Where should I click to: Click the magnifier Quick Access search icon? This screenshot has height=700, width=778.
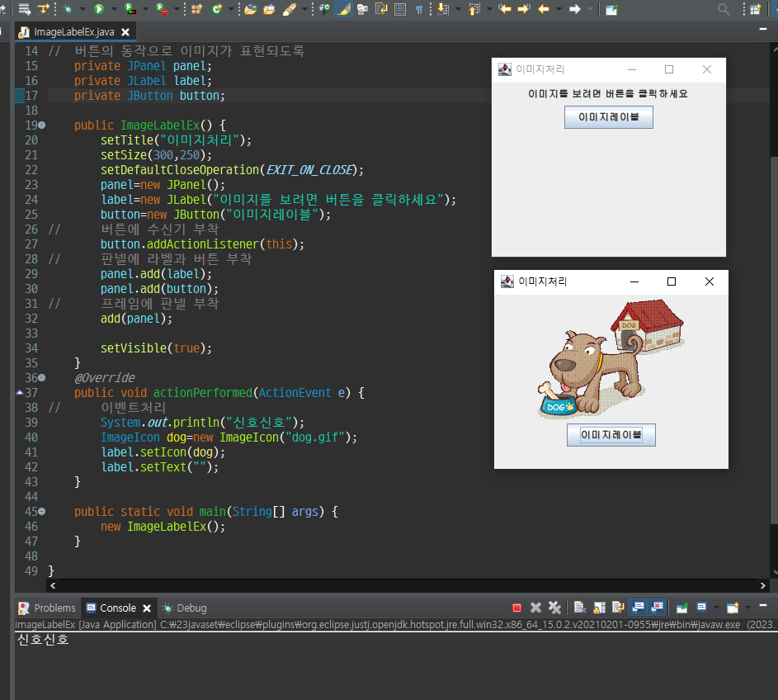click(x=724, y=9)
